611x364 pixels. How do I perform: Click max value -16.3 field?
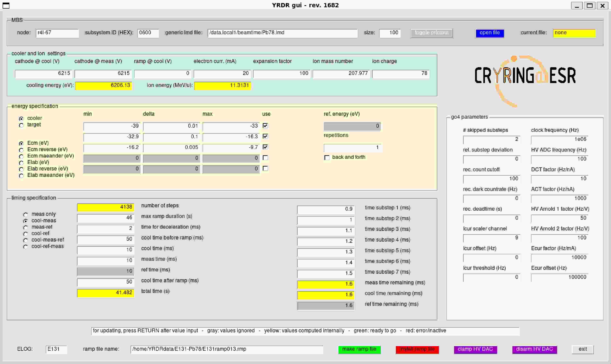(231, 137)
